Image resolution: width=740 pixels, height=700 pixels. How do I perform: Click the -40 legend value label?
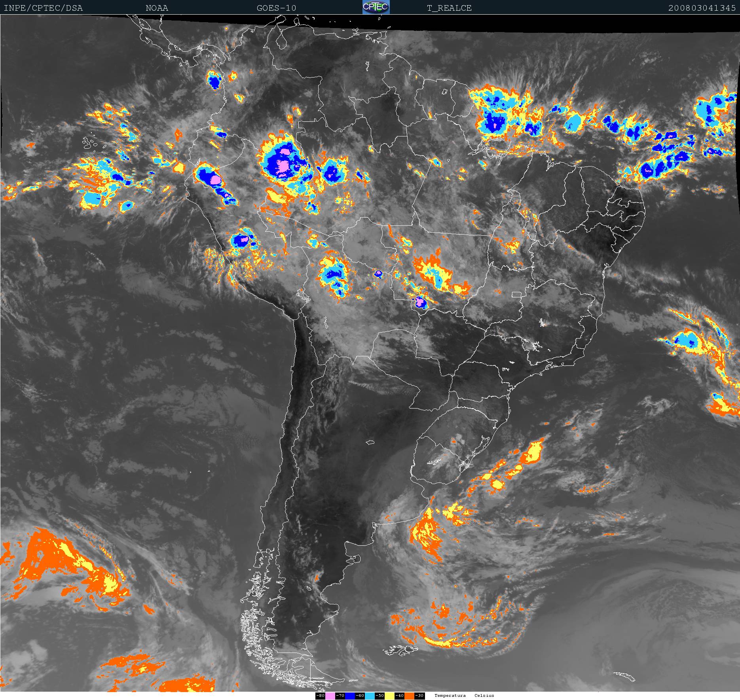point(399,696)
